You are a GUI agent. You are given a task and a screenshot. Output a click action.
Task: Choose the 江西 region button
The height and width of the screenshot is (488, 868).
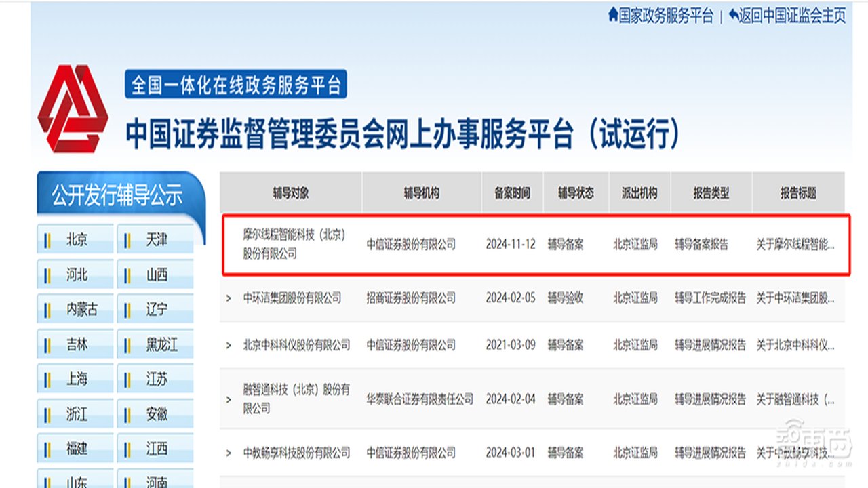[155, 449]
